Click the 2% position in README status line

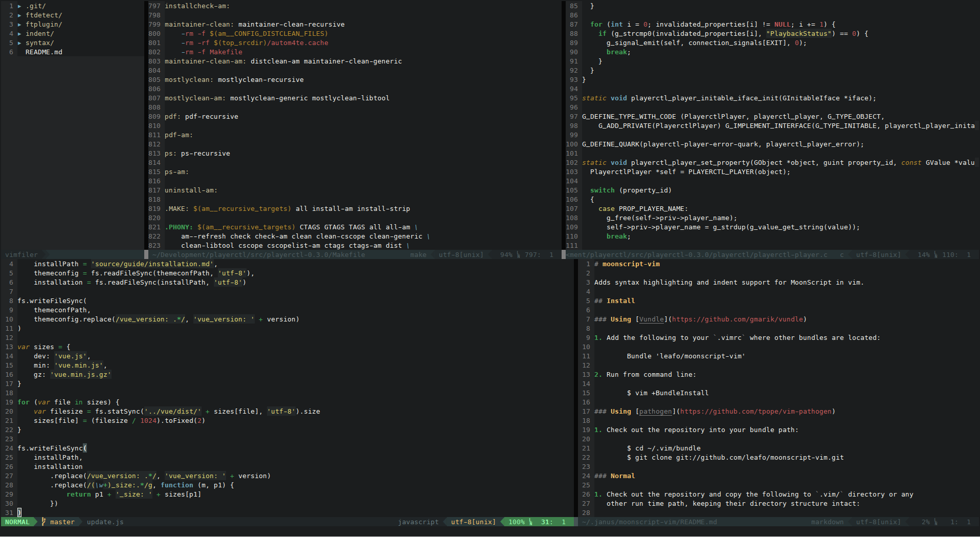click(x=926, y=522)
